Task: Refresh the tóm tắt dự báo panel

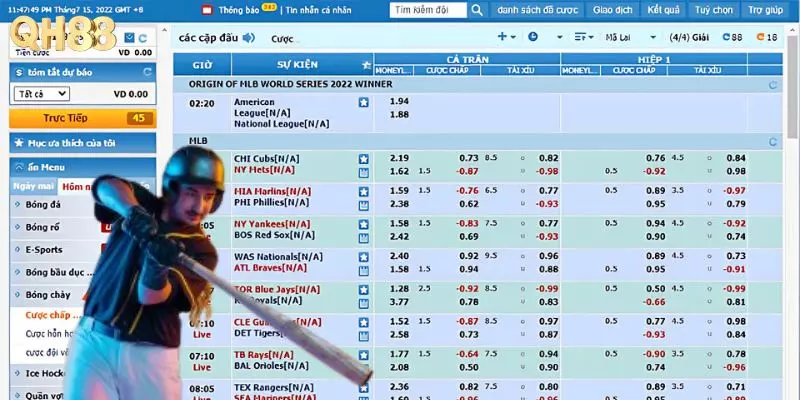Action: [x=148, y=73]
